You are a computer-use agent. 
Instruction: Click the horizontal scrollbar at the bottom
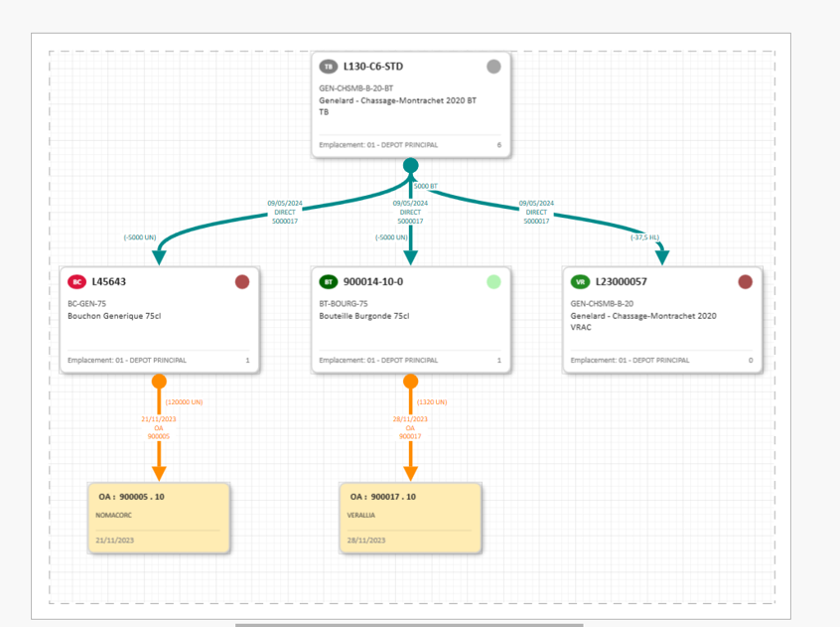(x=409, y=624)
